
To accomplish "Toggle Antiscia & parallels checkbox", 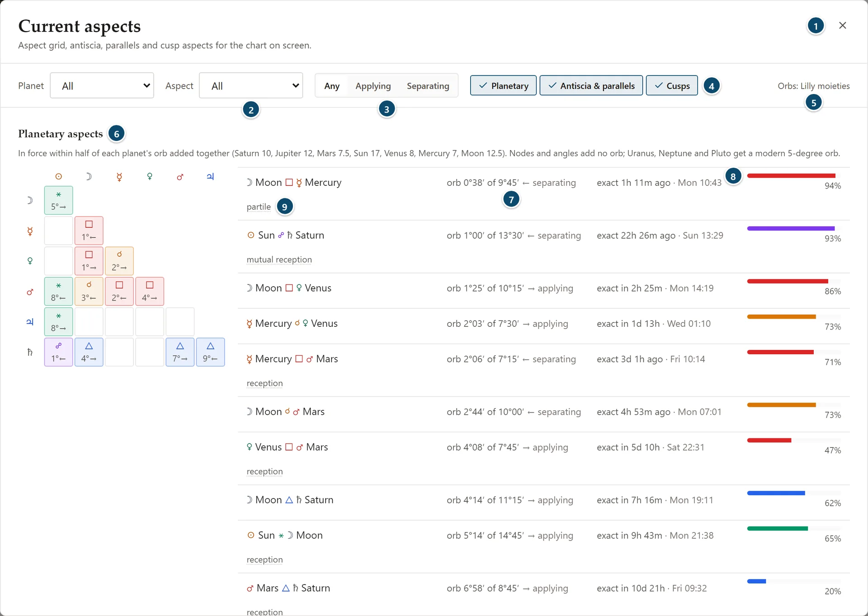I will click(x=591, y=85).
